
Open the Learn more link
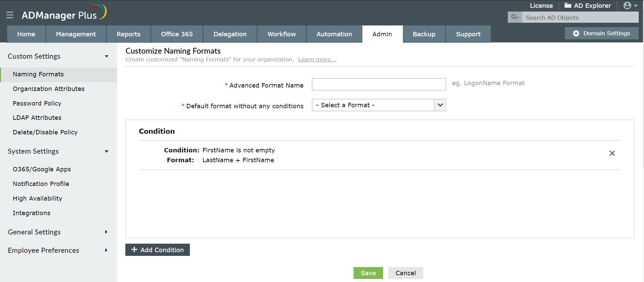coord(317,60)
